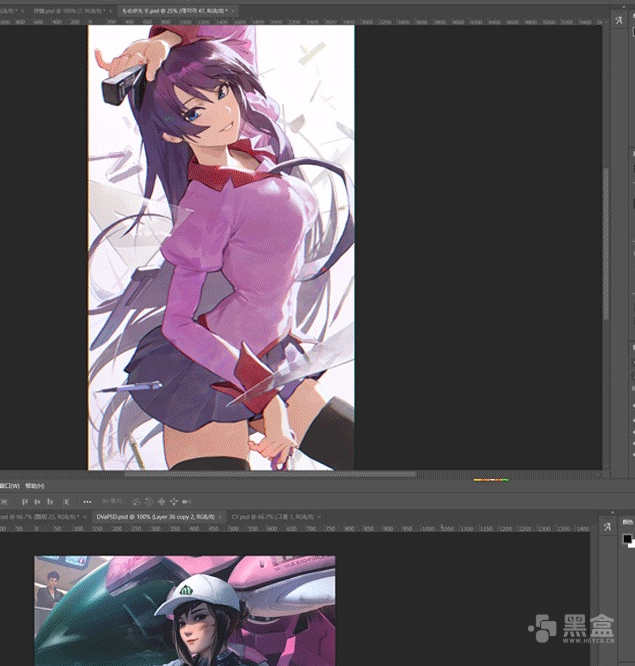Click the align vertical centers icon

(x=37, y=502)
